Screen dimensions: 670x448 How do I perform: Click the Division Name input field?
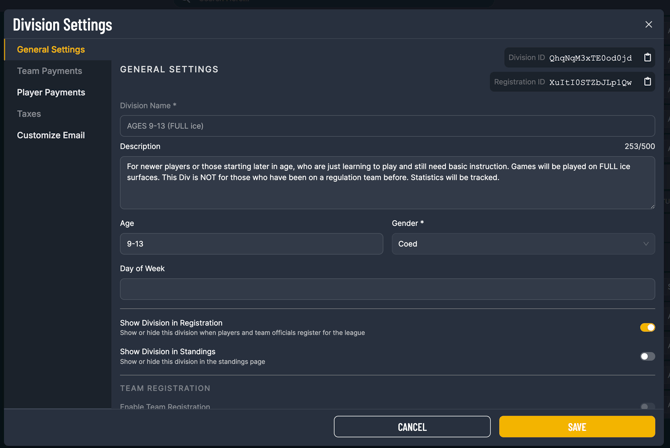[387, 126]
